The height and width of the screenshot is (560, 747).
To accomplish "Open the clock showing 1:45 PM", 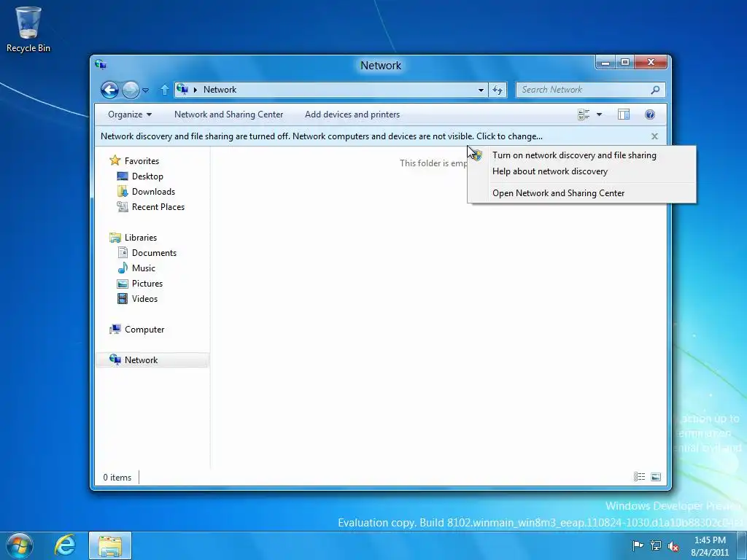I will 710,546.
